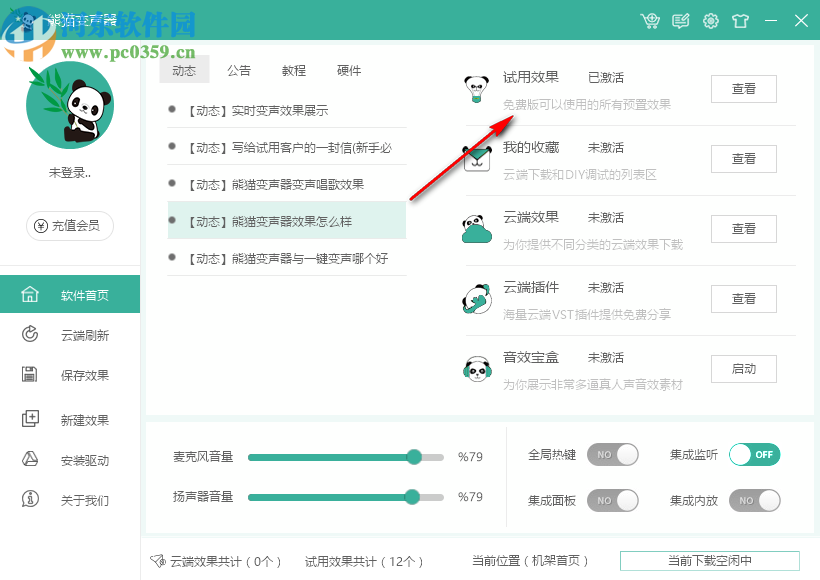The image size is (820, 580).
Task: Open news item 写给试用客户的一封信
Action: (x=287, y=147)
